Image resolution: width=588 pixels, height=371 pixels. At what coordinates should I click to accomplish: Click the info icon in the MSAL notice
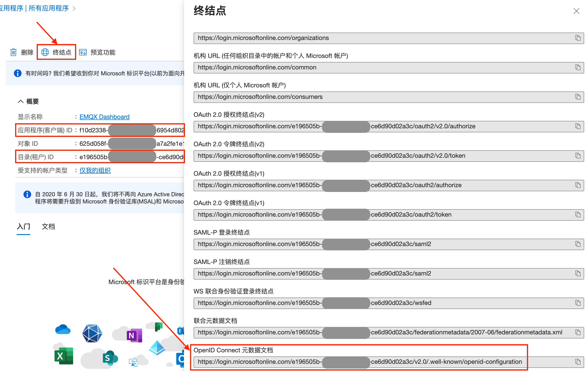tap(27, 194)
